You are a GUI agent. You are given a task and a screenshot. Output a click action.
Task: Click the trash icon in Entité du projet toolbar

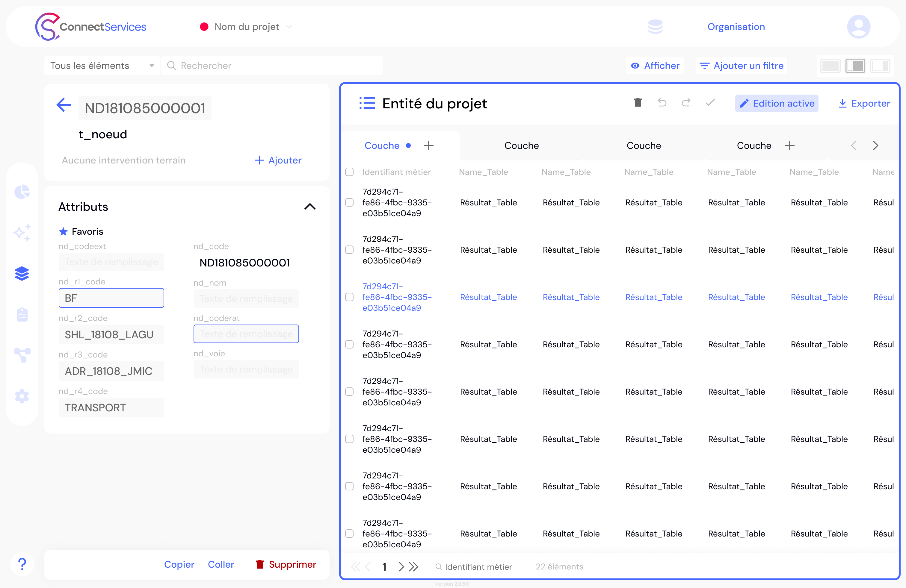coord(638,103)
